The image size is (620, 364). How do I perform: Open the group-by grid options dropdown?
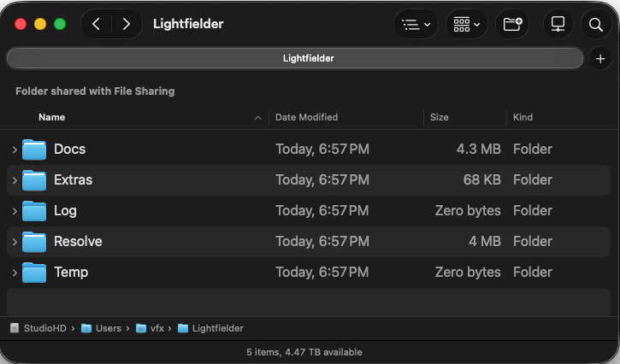click(467, 25)
